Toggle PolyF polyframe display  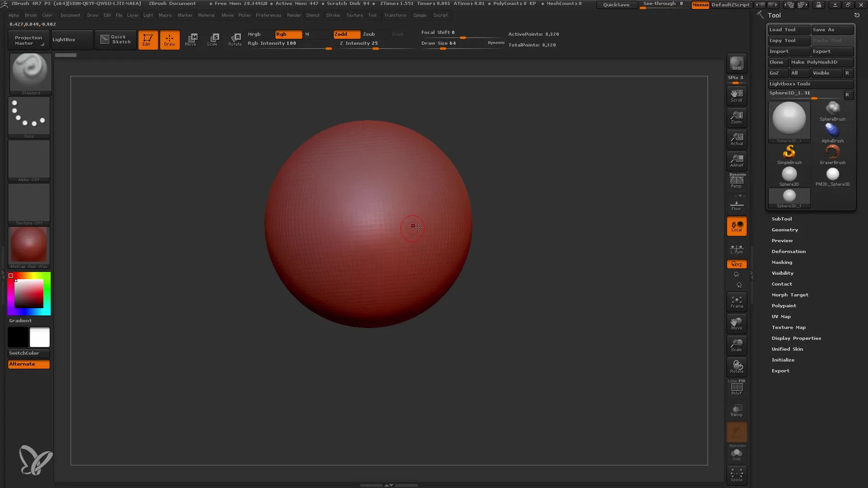pyautogui.click(x=736, y=388)
